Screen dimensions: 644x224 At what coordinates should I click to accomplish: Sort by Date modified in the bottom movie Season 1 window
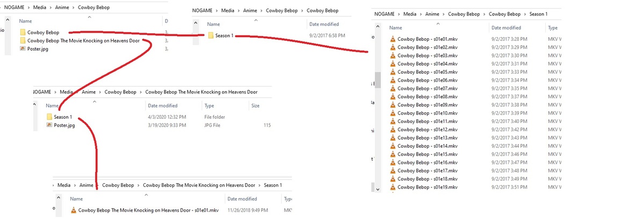point(242,199)
